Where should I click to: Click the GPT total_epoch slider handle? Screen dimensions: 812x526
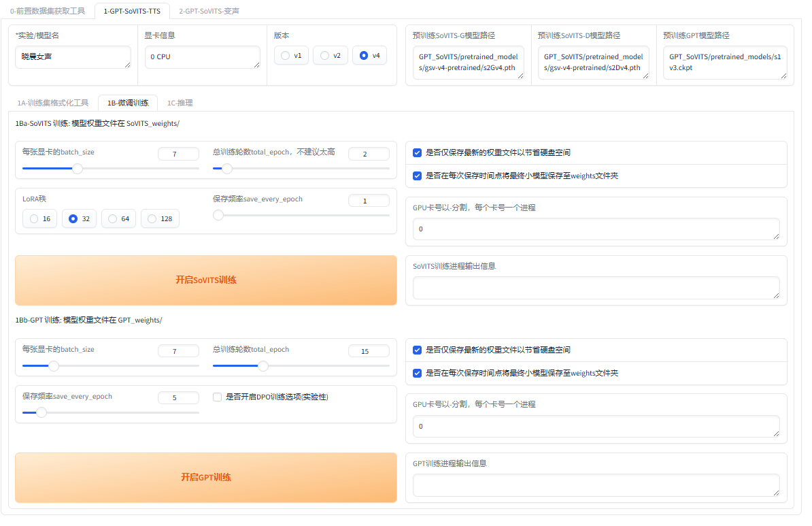[x=263, y=365]
